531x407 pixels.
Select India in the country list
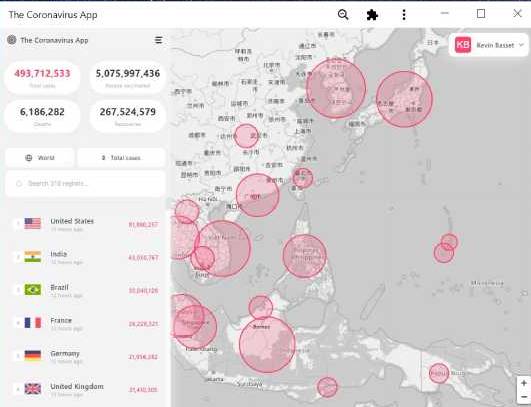tap(85, 257)
